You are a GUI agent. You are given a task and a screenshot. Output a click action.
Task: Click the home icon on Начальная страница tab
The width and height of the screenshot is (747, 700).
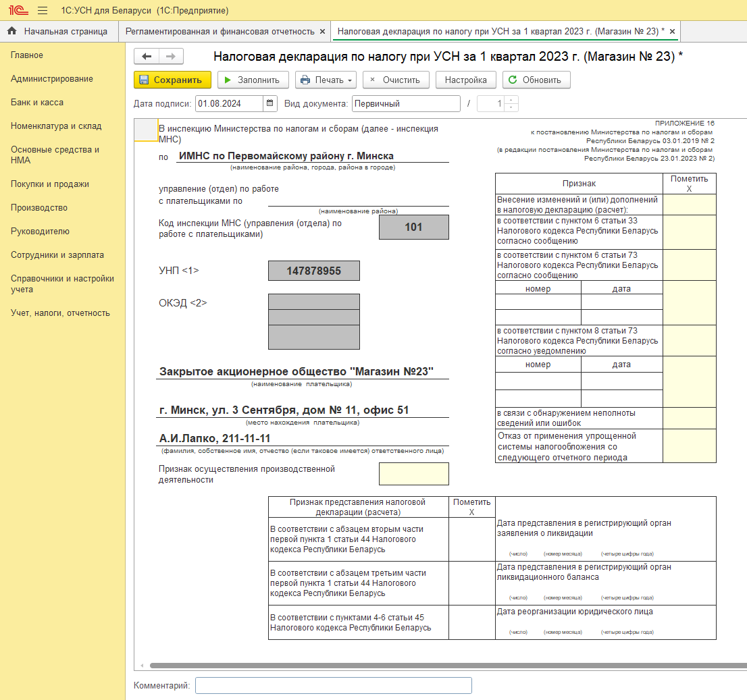pyautogui.click(x=12, y=31)
